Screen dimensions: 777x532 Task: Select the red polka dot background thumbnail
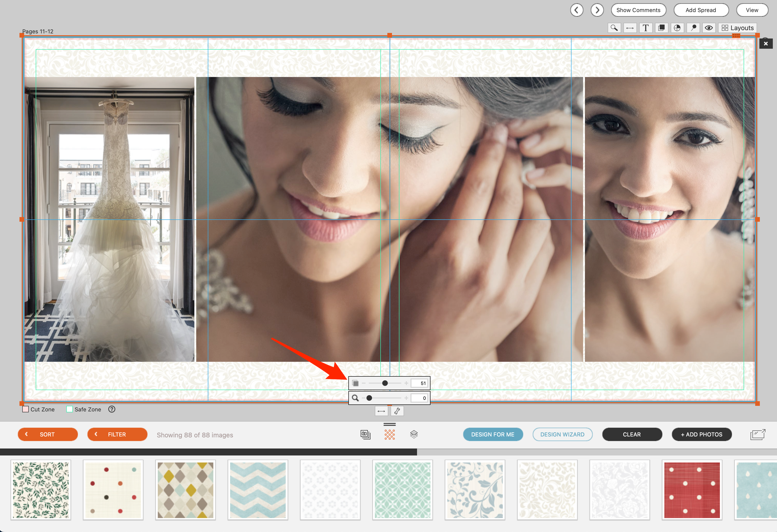(692, 490)
